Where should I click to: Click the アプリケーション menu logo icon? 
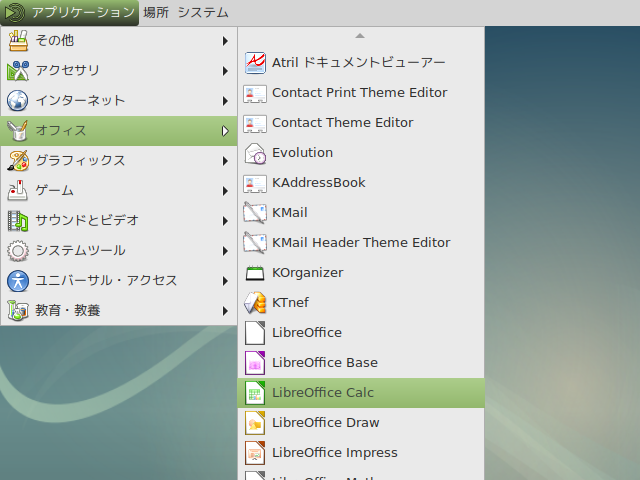pos(15,13)
